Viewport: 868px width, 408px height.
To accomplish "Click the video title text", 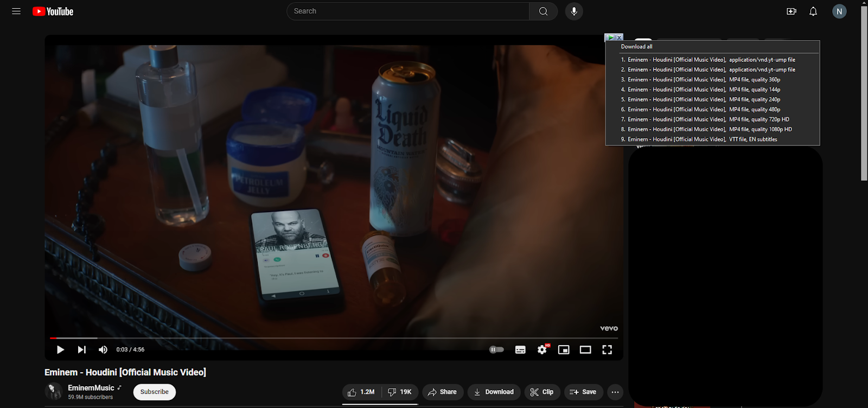I will click(125, 372).
